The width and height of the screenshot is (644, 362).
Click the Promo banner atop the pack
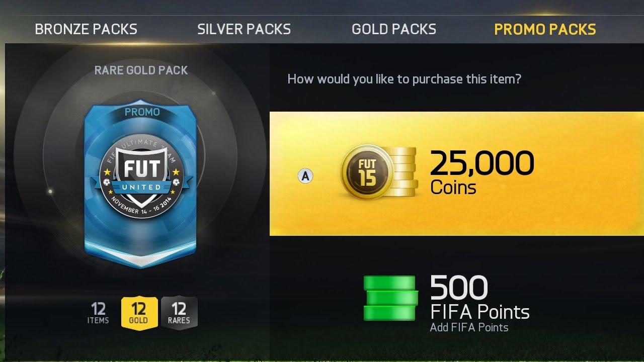142,112
